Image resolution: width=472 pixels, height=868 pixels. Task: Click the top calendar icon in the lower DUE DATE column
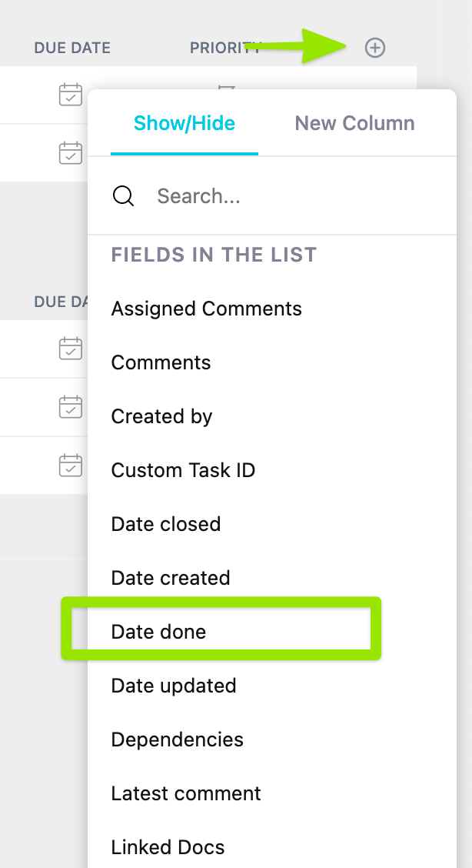tap(70, 349)
